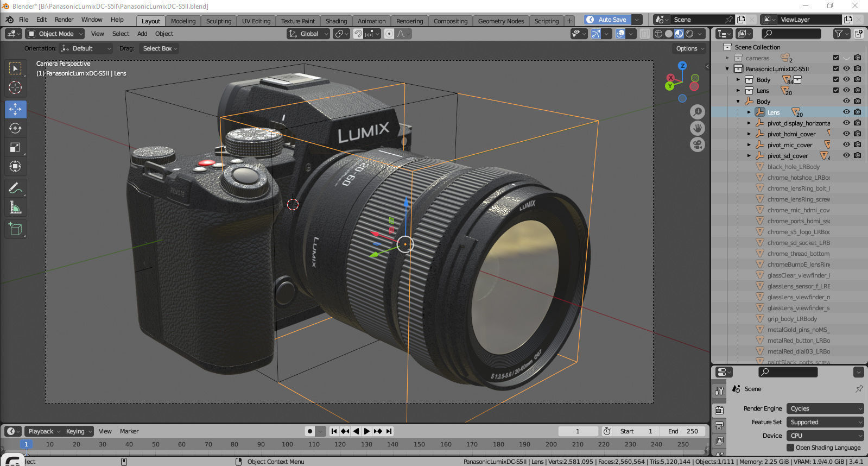
Task: Click the zoom view magnifier icon
Action: tap(698, 112)
